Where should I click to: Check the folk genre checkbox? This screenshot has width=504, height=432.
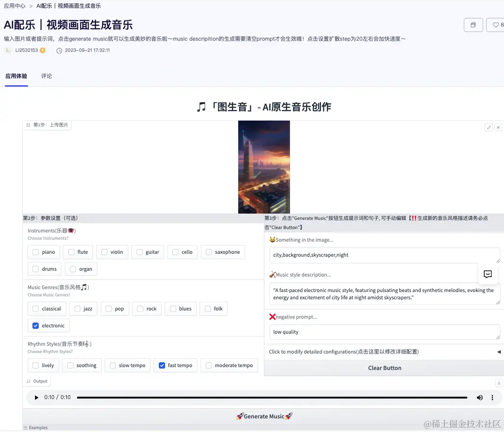208,309
